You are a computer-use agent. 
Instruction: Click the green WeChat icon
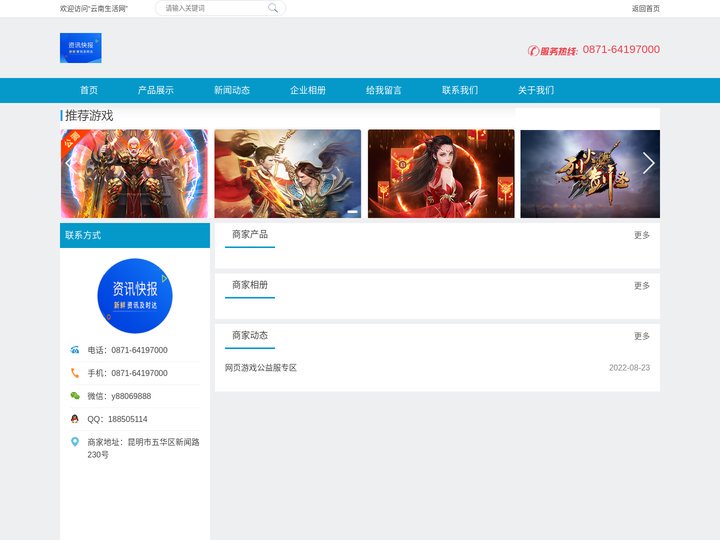point(75,396)
